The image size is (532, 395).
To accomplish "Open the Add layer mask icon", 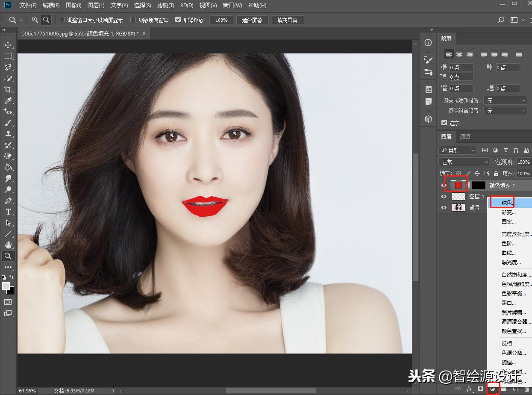I will (480, 389).
